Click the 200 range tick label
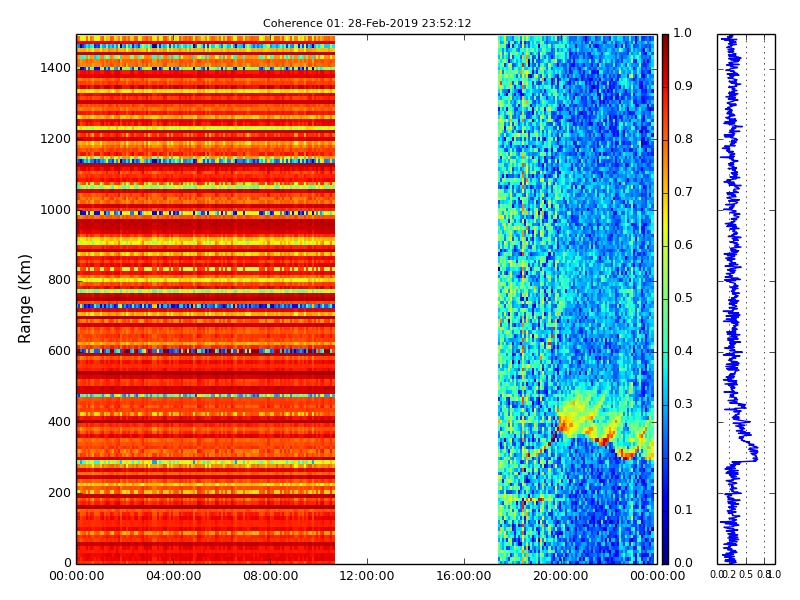Image resolution: width=800 pixels, height=600 pixels. click(59, 493)
